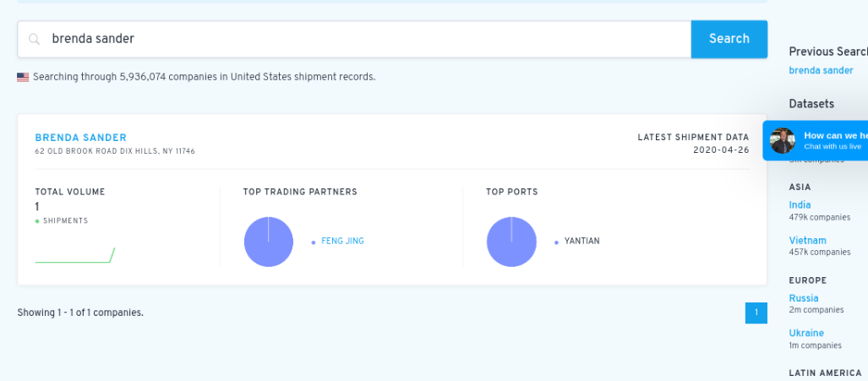Click the LATEST SHIPMENT DATA label
The width and height of the screenshot is (868, 381).
coord(694,137)
